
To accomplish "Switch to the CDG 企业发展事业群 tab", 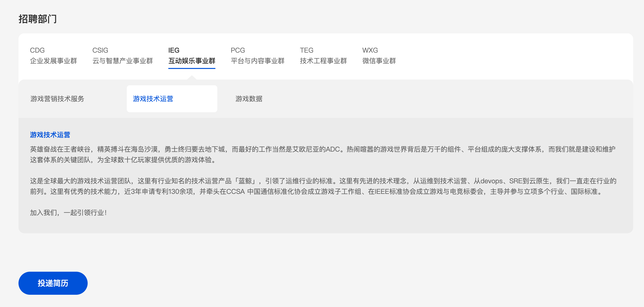I will pos(53,55).
